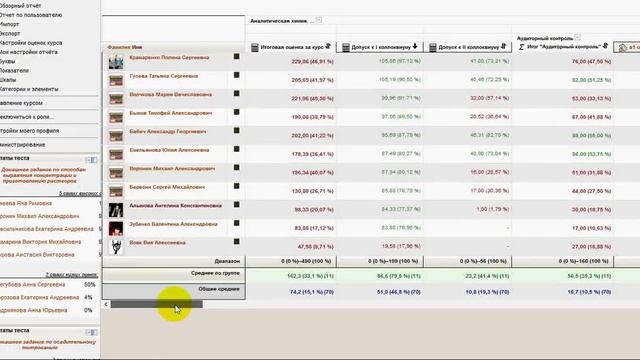This screenshot has width=640, height=360.
Task: Sort by Допуск к II коллоквиуму arrows
Action: 503,46
